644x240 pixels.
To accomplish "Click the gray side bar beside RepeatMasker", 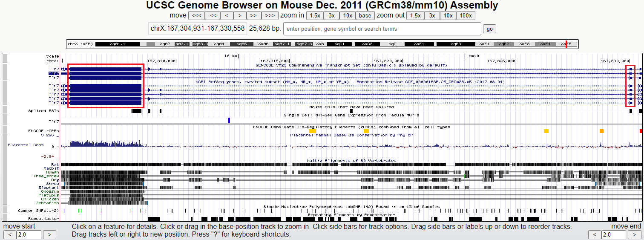I will point(5,217).
